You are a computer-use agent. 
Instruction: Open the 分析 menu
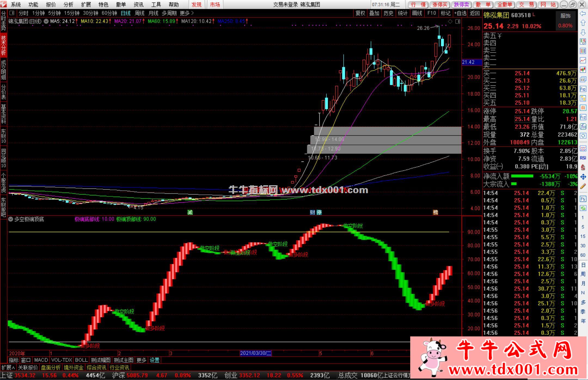(x=68, y=5)
